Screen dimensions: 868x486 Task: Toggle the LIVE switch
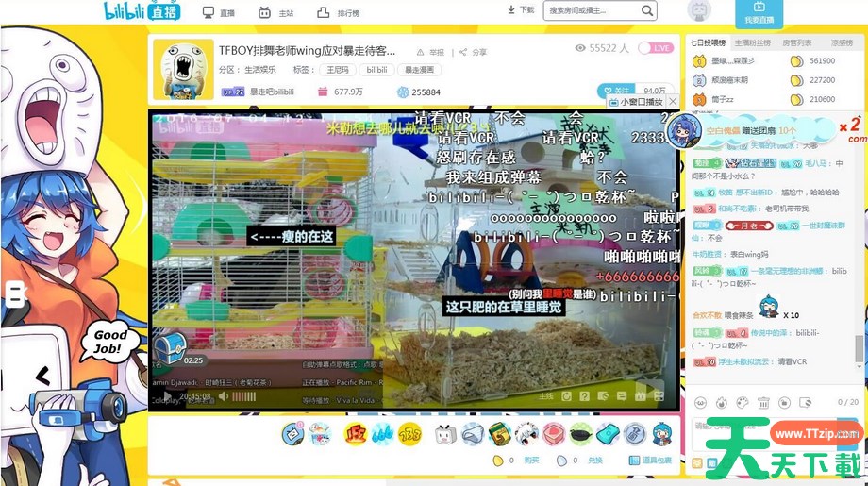pyautogui.click(x=656, y=48)
